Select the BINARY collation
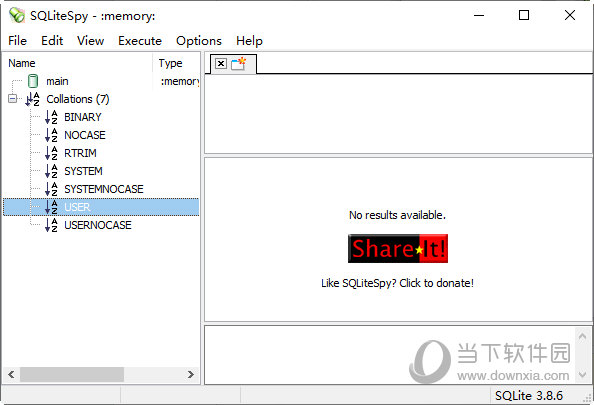 point(83,117)
